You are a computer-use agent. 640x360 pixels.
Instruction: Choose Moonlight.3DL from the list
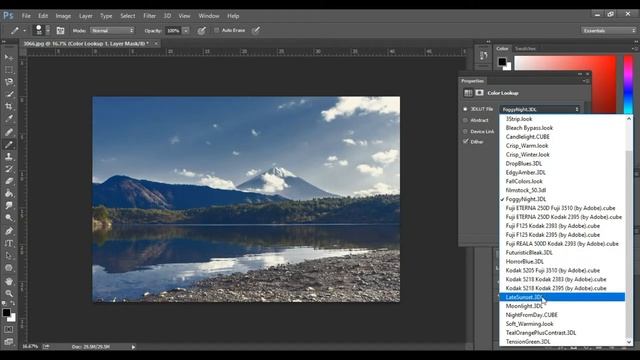pos(562,306)
